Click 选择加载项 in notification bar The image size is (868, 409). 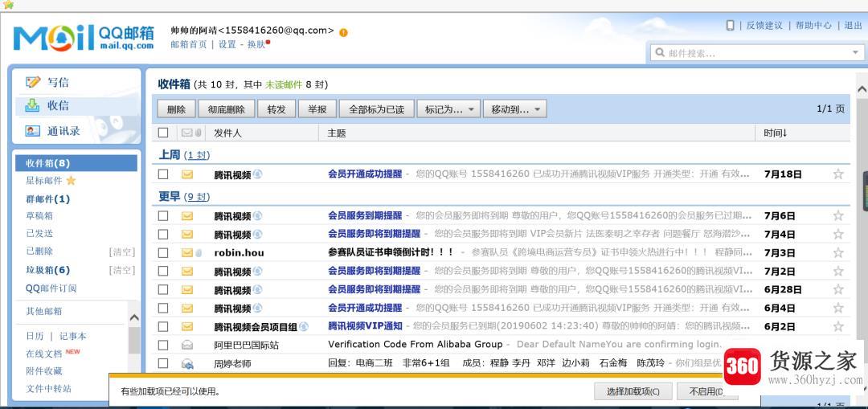[x=633, y=391]
